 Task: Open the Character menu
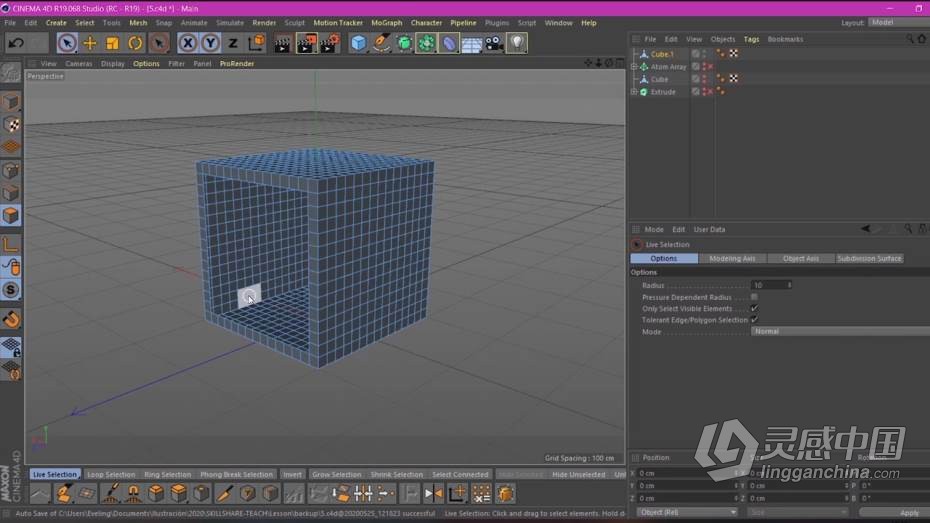tap(426, 23)
